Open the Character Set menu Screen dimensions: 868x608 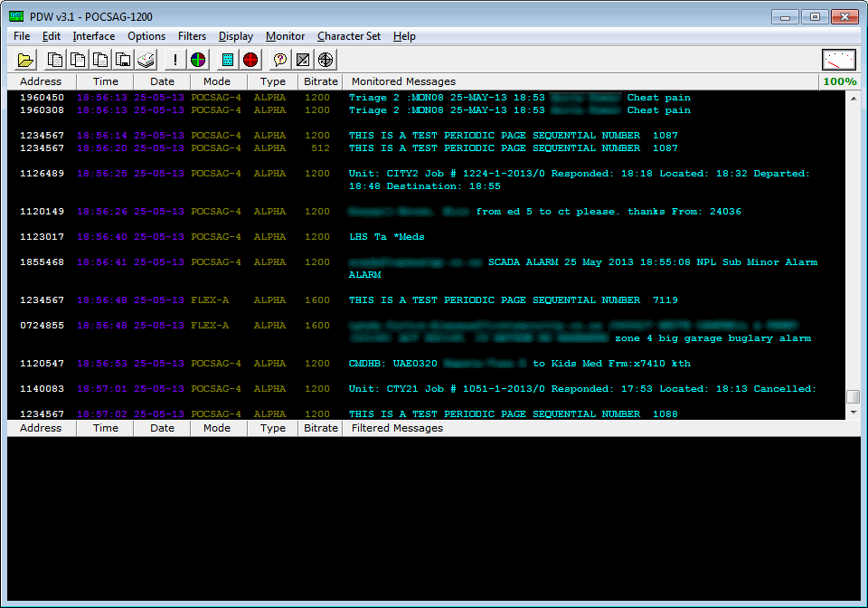349,36
